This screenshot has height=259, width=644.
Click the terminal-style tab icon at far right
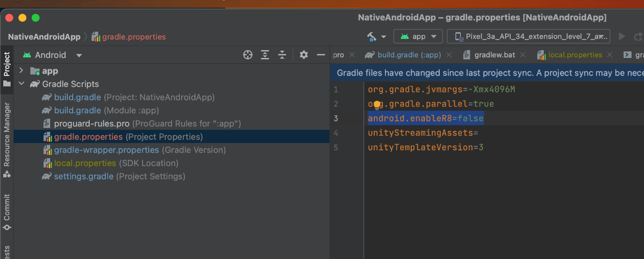627,55
